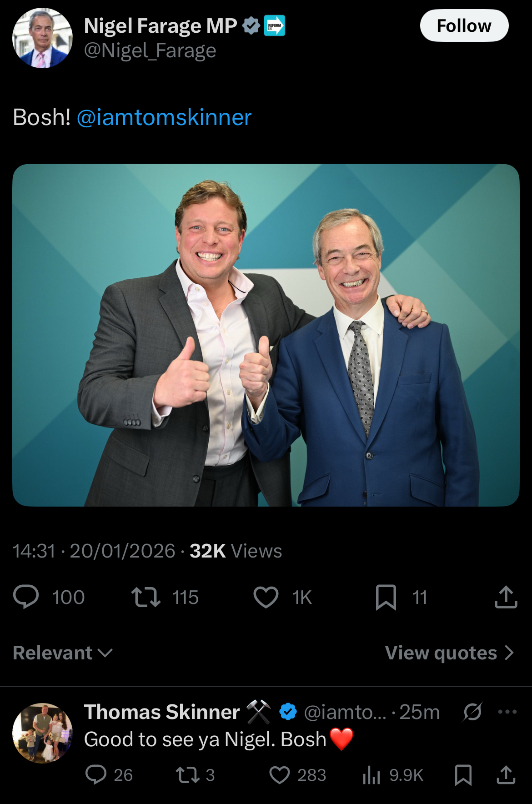Bookmark the main tweet
The width and height of the screenshot is (532, 804).
(x=386, y=597)
